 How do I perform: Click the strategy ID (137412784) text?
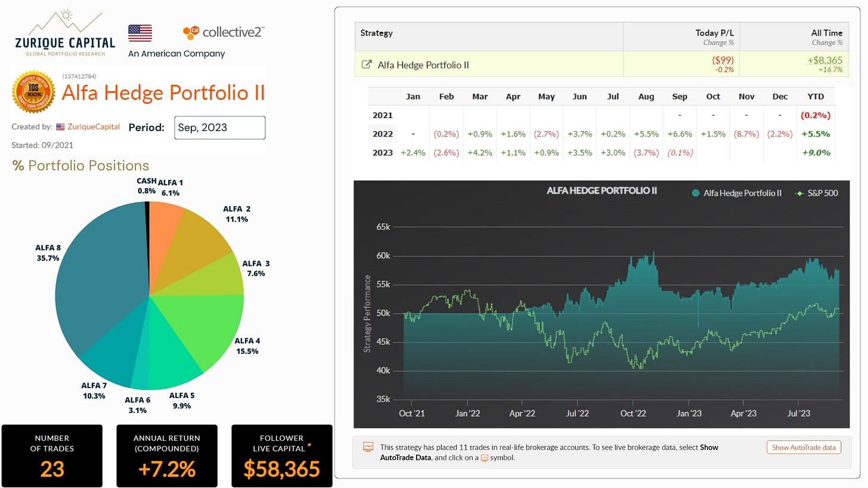[79, 76]
